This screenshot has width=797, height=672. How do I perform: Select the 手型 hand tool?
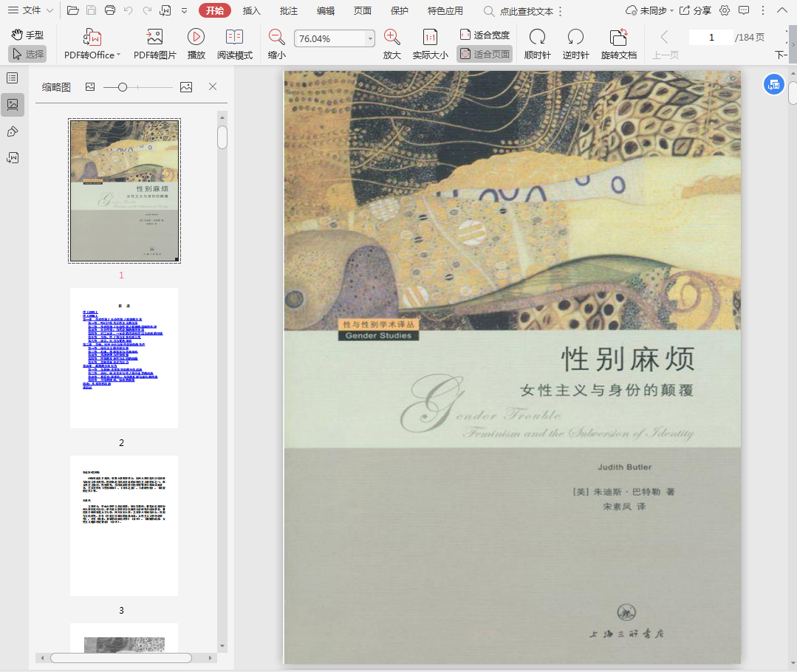click(27, 35)
